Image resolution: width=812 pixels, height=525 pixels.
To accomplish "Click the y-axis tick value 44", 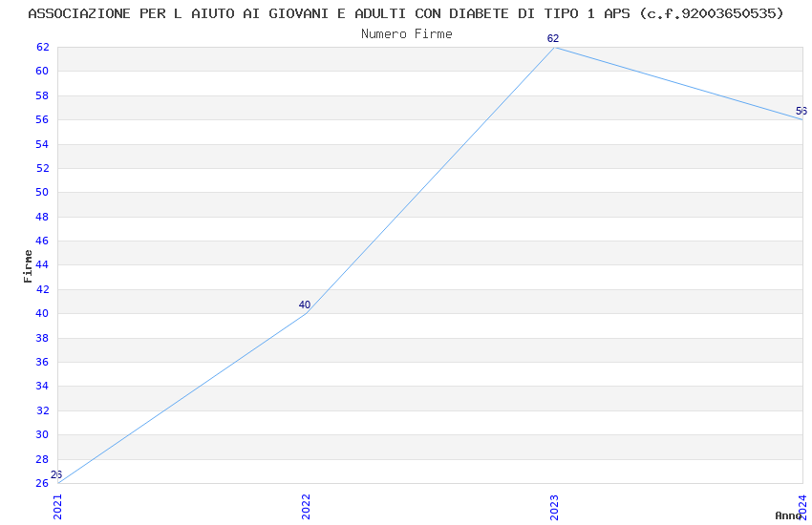I will pos(42,264).
